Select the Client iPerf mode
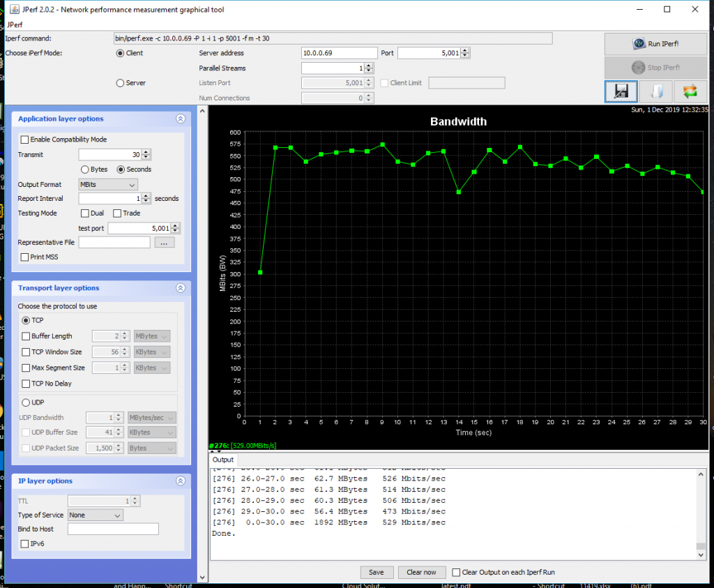714x588 pixels. point(120,53)
